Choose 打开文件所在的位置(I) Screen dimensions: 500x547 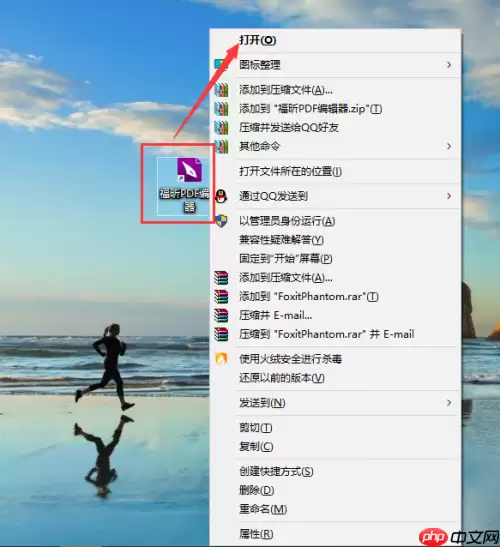click(x=290, y=171)
